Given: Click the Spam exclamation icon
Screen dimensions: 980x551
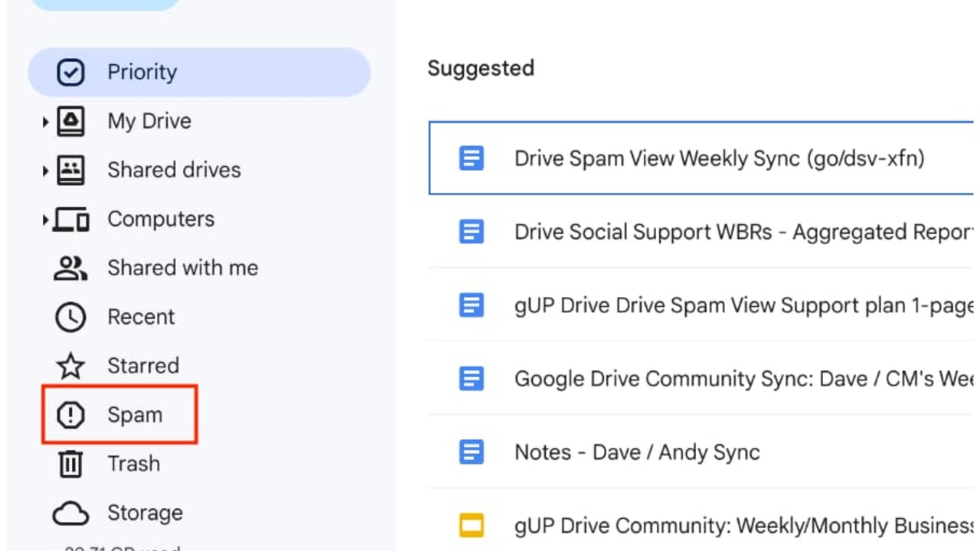Looking at the screenshot, I should pyautogui.click(x=70, y=416).
